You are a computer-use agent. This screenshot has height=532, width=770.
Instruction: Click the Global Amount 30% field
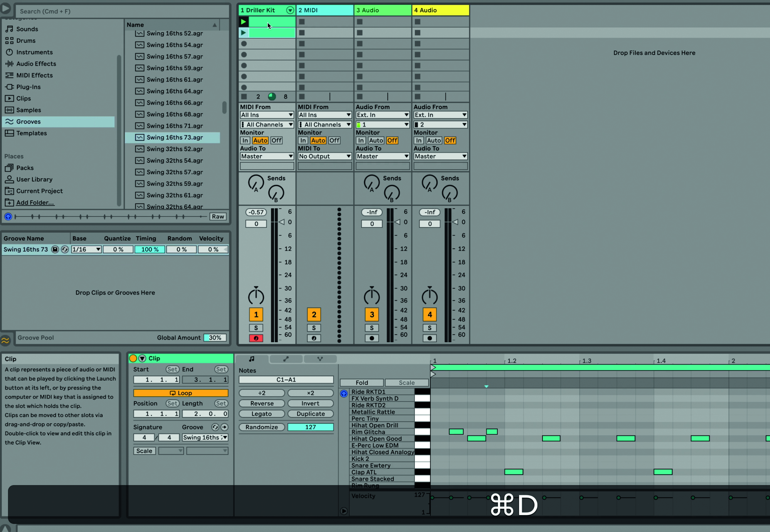pyautogui.click(x=215, y=338)
